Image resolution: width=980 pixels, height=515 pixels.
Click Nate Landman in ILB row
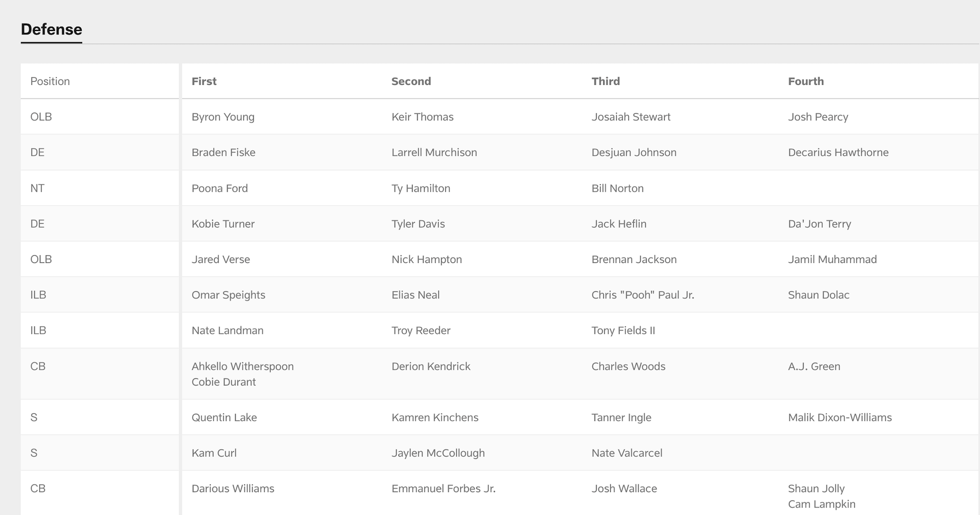tap(227, 330)
